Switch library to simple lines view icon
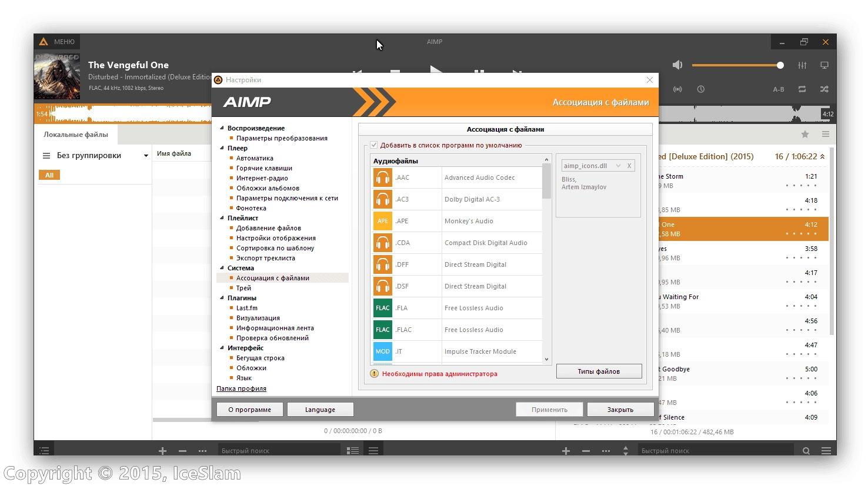Image resolution: width=868 pixels, height=486 pixels. tap(373, 451)
